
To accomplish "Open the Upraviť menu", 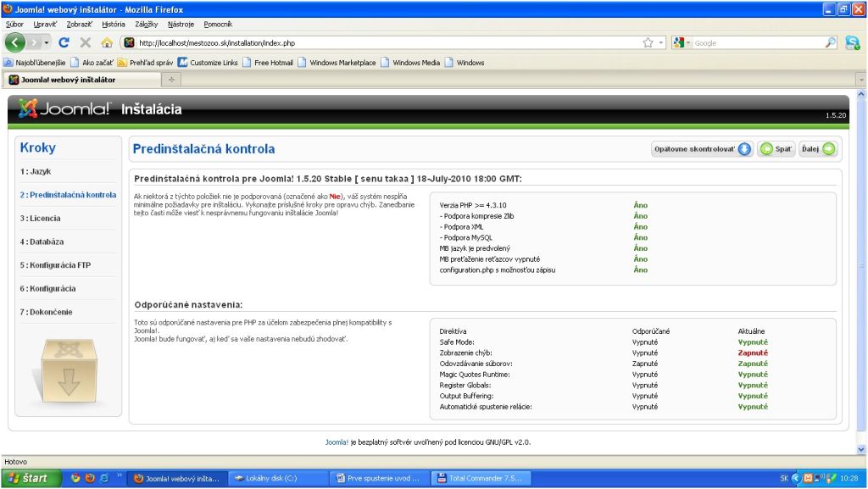I will [x=45, y=25].
